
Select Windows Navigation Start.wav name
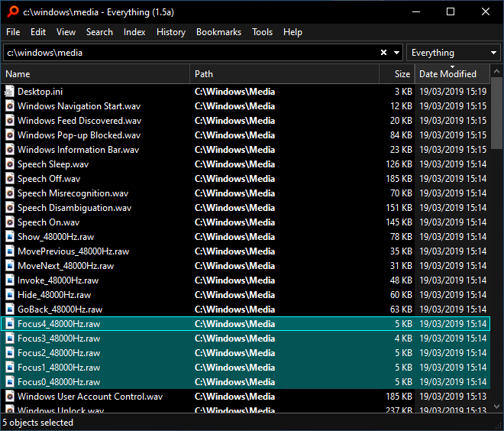(x=79, y=106)
